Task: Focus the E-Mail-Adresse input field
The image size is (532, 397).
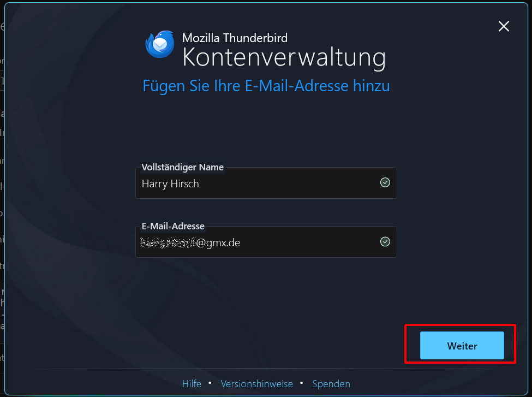Action: (x=266, y=242)
